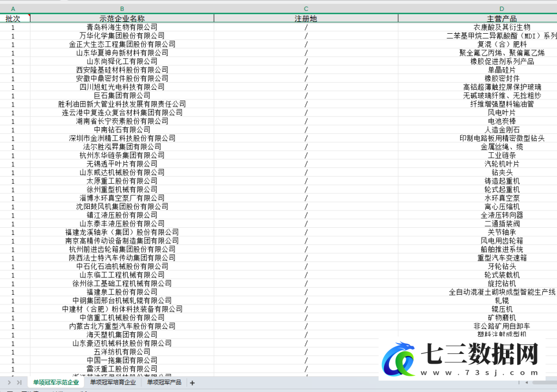
Task: Jump to the last sheet with the arrow icon
Action: pyautogui.click(x=19, y=382)
